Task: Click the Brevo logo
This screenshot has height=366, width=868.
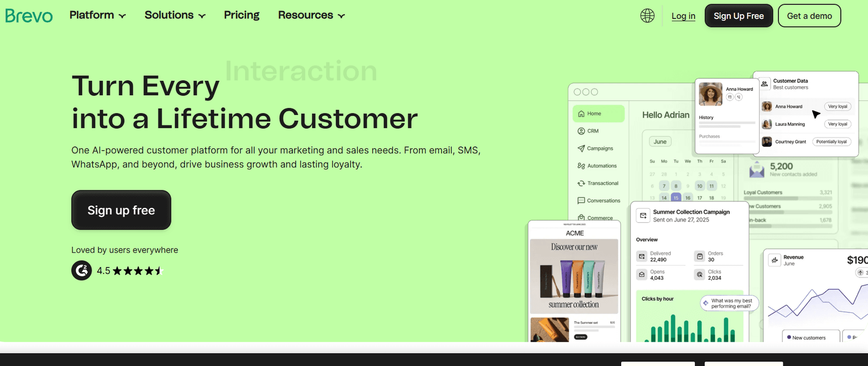Action: click(29, 16)
